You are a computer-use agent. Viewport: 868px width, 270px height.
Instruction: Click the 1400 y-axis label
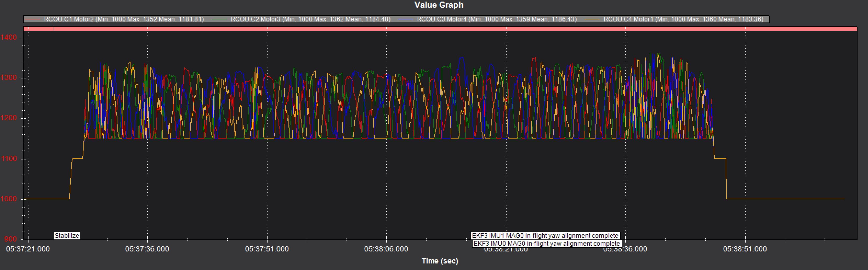click(9, 37)
